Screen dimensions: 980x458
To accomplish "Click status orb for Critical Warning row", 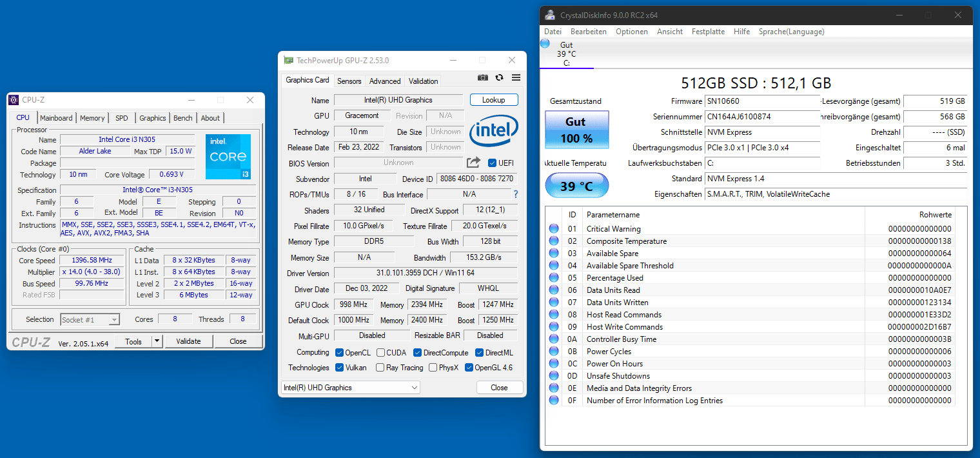I will (554, 229).
